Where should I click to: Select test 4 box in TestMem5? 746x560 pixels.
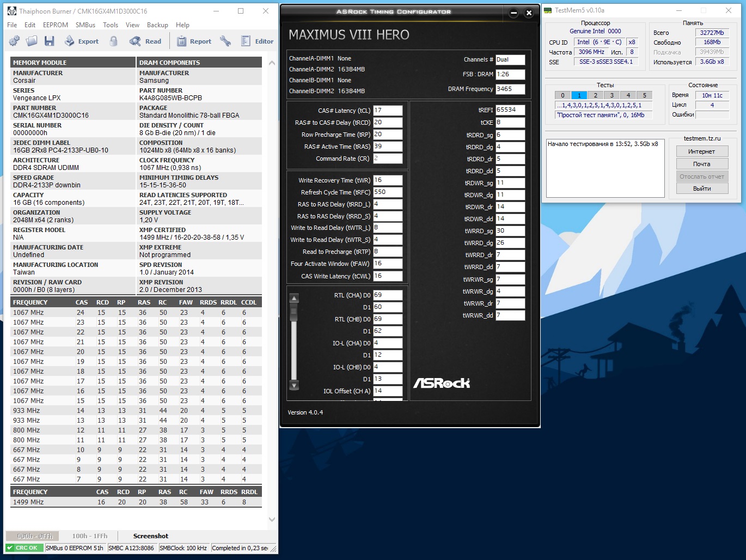pyautogui.click(x=628, y=95)
